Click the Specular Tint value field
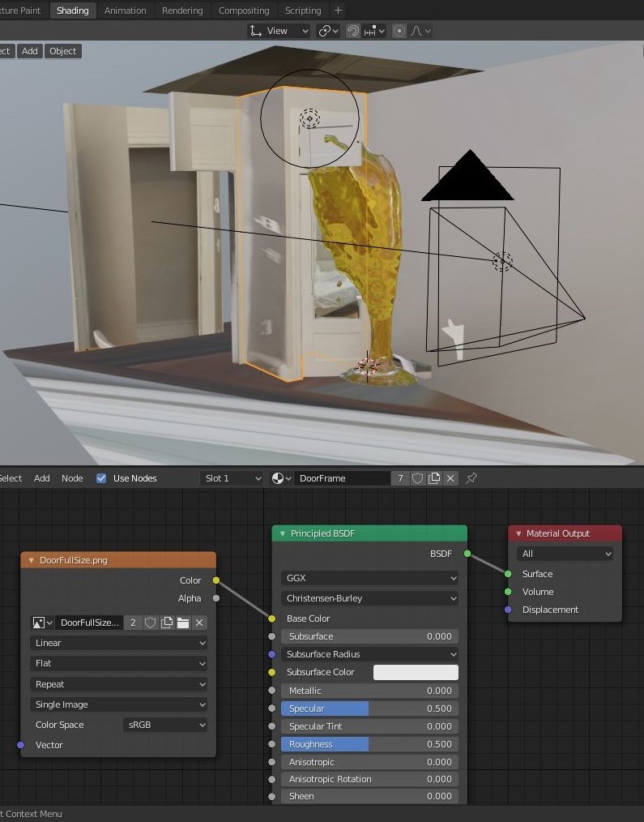This screenshot has height=822, width=644. pos(369,726)
